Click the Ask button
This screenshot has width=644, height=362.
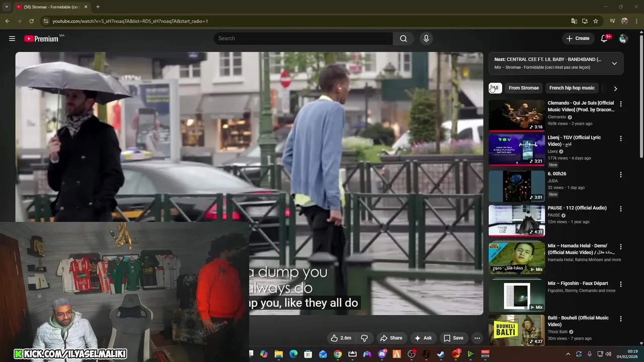coord(423,338)
